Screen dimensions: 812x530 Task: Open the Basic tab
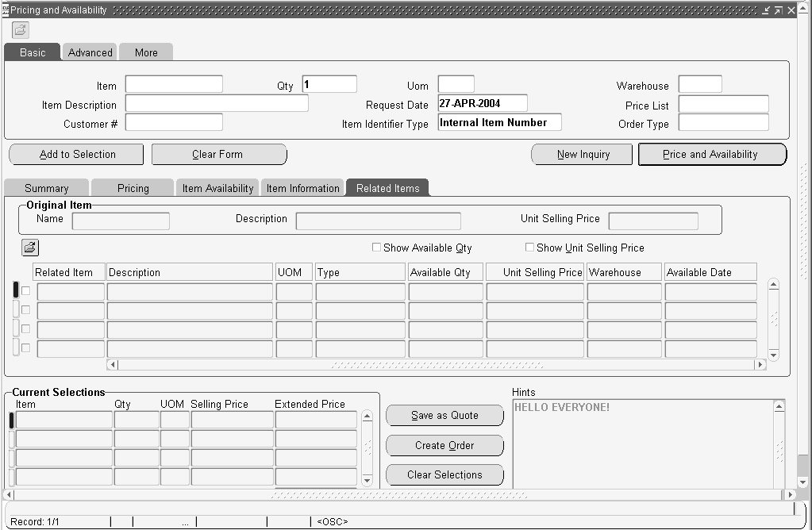tap(33, 52)
